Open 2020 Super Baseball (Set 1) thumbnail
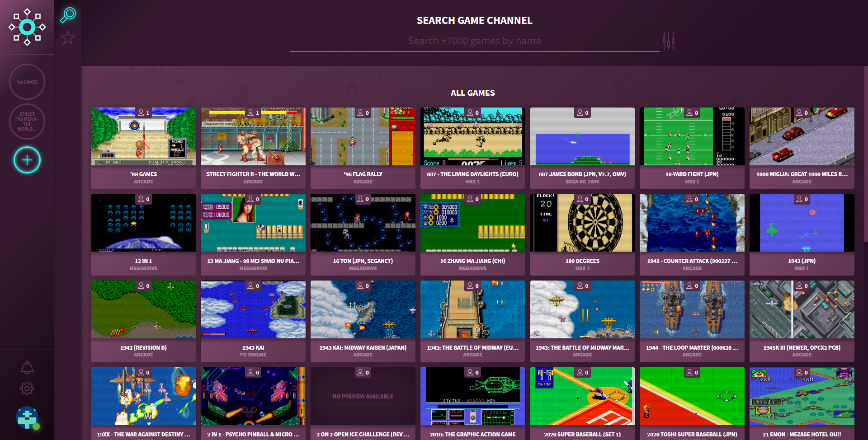Image resolution: width=868 pixels, height=440 pixels. click(583, 396)
